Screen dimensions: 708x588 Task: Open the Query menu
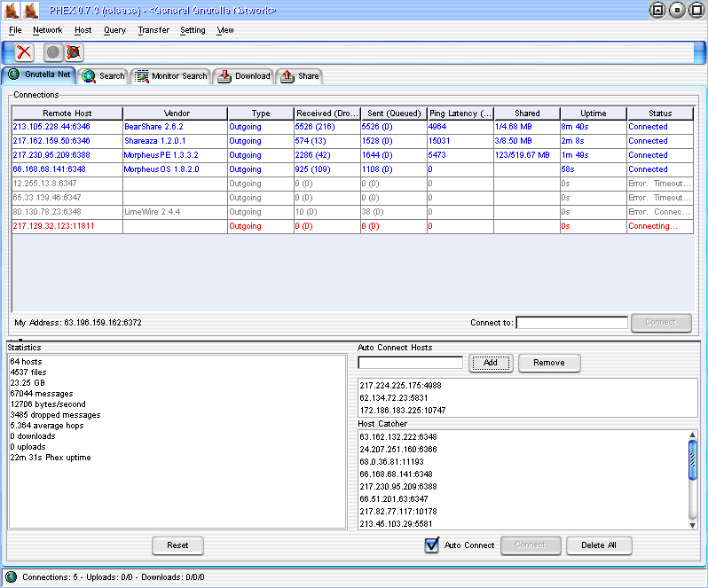tap(114, 30)
